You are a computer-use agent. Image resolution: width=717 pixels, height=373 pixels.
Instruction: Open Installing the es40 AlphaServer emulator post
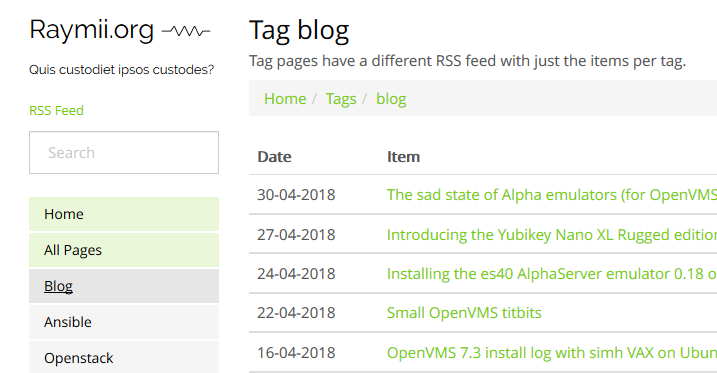[x=551, y=274]
